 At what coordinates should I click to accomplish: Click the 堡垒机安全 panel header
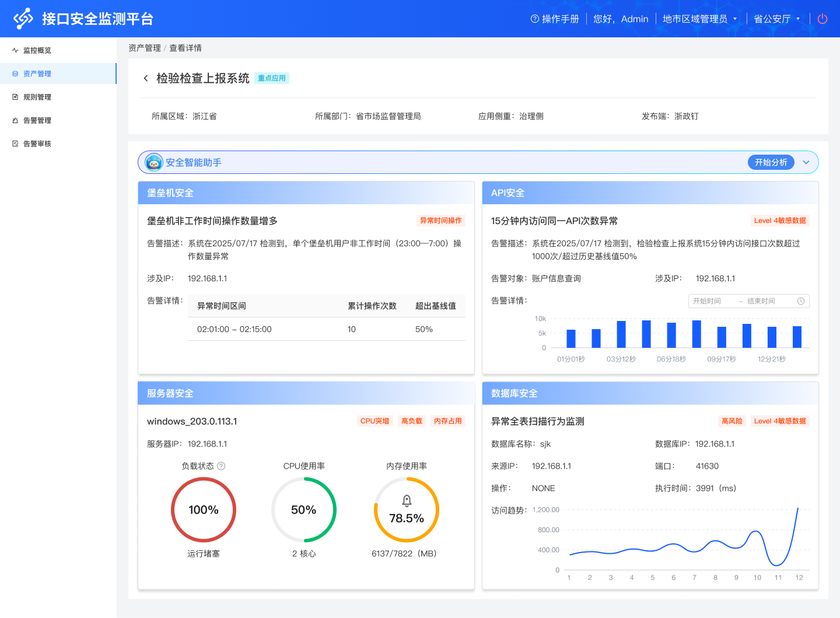coord(306,193)
